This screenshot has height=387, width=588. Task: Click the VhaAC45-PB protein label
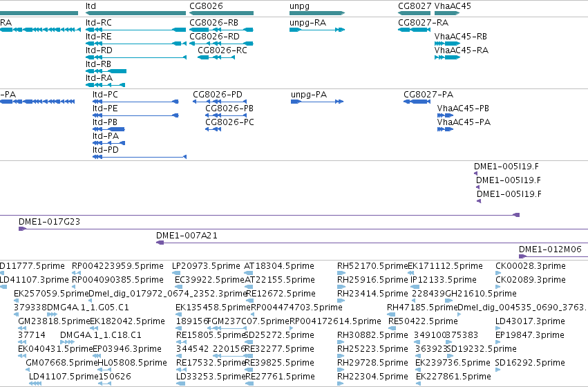[463, 108]
